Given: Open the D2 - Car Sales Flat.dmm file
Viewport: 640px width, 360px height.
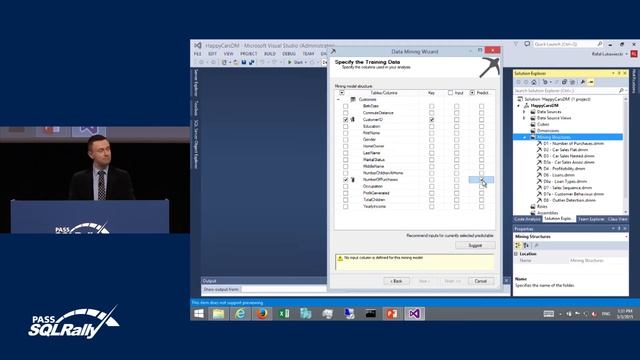Looking at the screenshot, I should [565, 150].
